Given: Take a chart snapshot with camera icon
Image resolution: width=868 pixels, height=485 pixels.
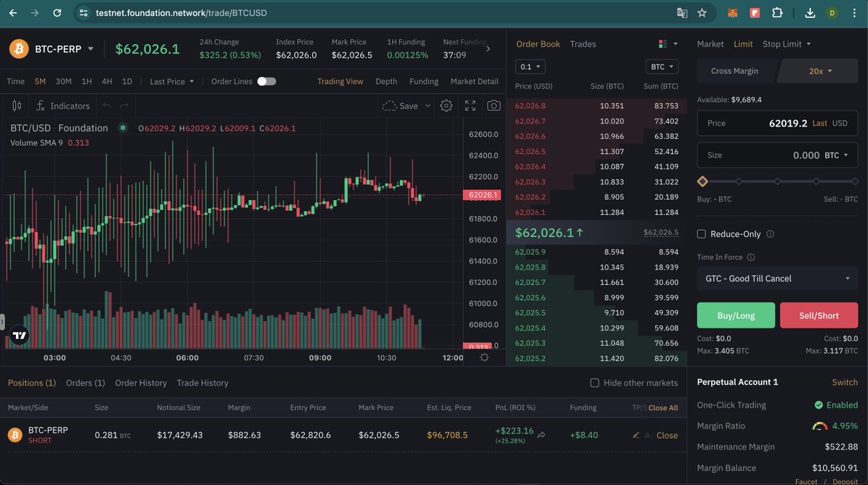Looking at the screenshot, I should pyautogui.click(x=493, y=106).
